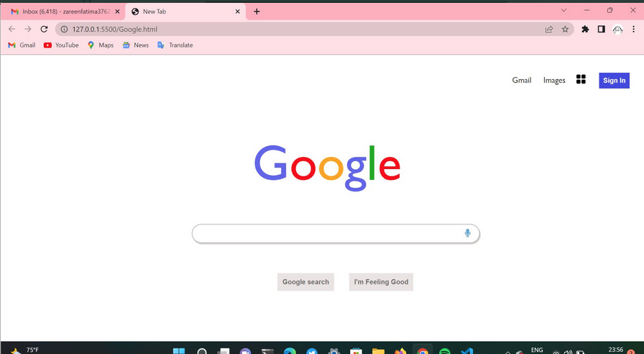The width and height of the screenshot is (644, 354).
Task: Open the tab search chevron
Action: click(x=563, y=10)
